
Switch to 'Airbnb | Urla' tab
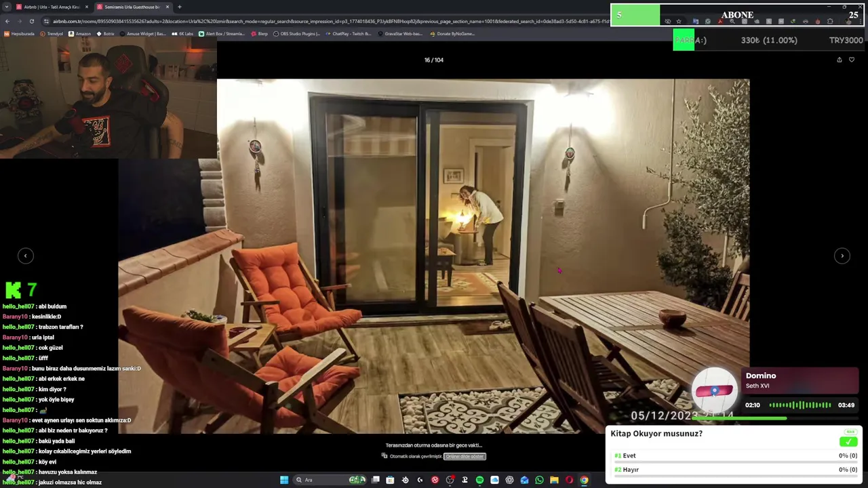tap(52, 7)
